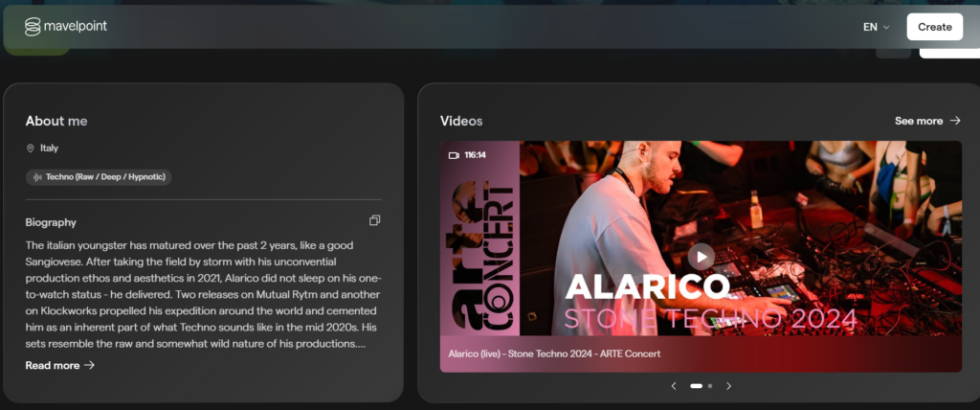The width and height of the screenshot is (980, 410).
Task: Copy biography with the copy icon
Action: (374, 220)
